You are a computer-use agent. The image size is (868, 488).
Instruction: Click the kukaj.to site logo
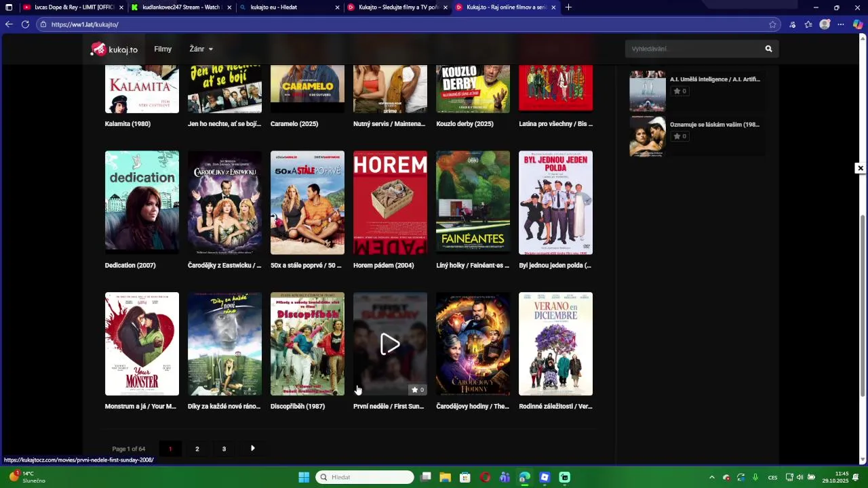pyautogui.click(x=114, y=49)
